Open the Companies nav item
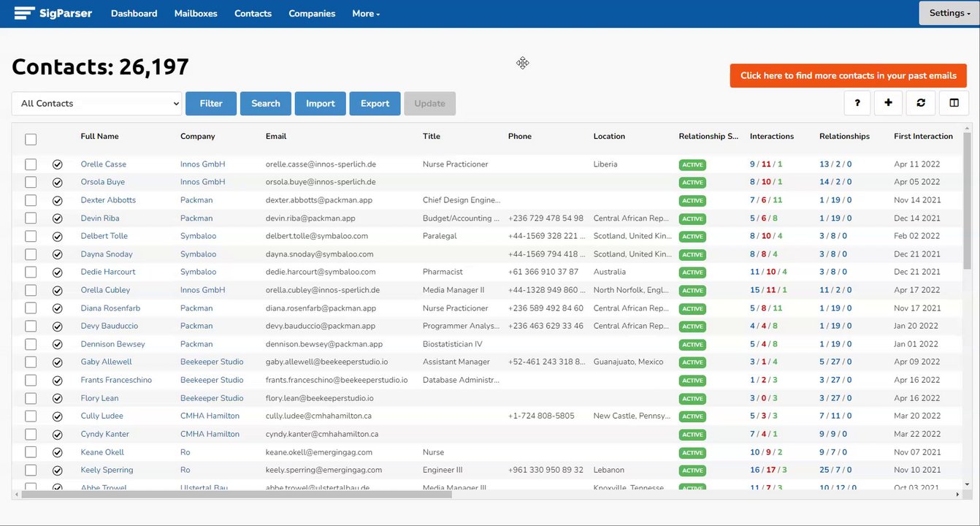 (312, 13)
